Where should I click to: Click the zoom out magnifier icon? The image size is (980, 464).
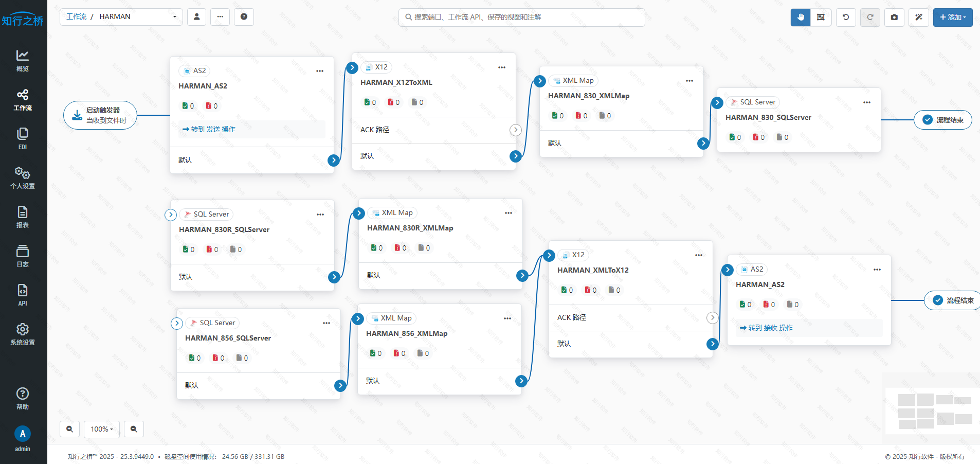click(x=134, y=429)
